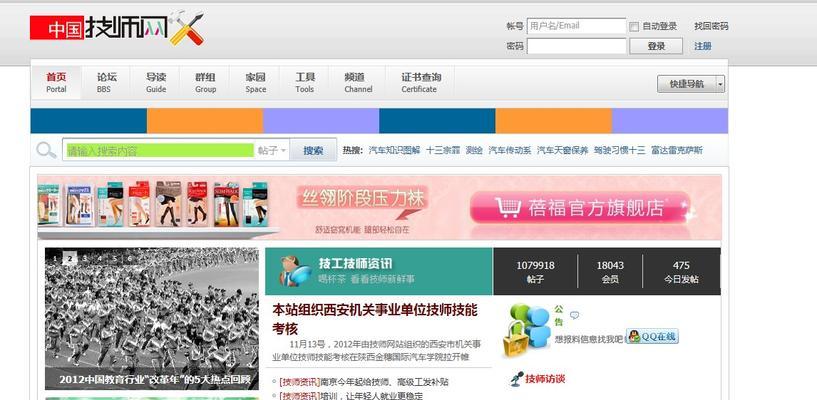Click the 475 今日发帖 statistic
Viewport: 817px width, 400px height.
[x=681, y=271]
